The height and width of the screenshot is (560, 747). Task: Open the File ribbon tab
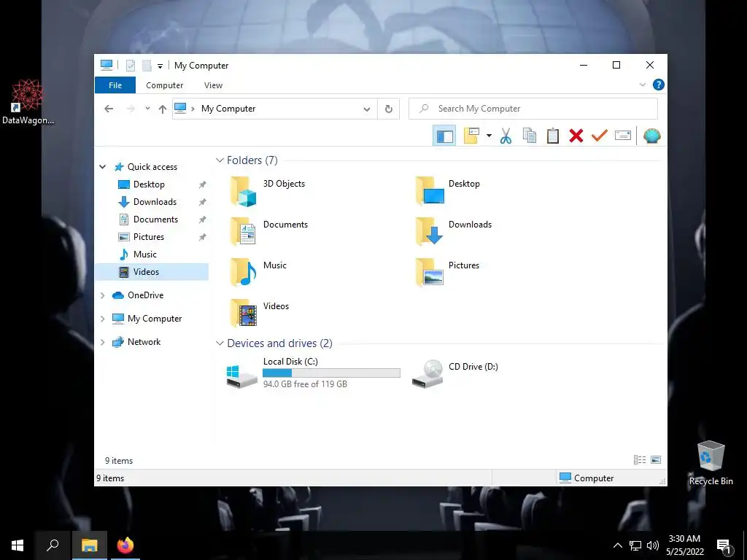[x=115, y=85]
